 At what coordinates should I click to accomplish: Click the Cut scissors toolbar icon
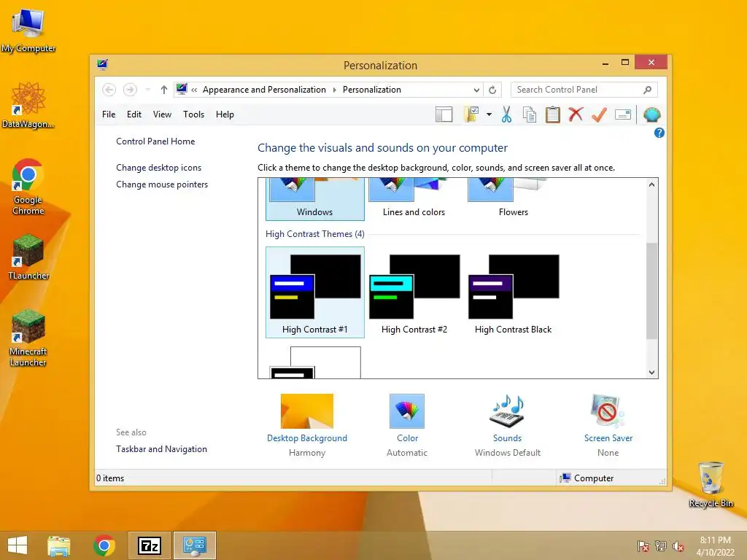point(506,114)
